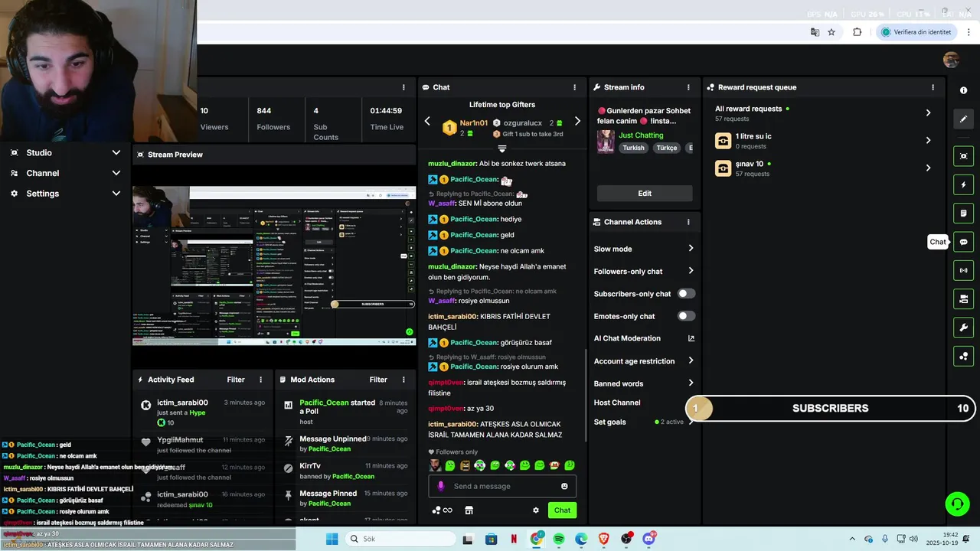Viewport: 980px width, 551px height.
Task: Toggle the lightning bolt activity widget icon
Action: pos(963,184)
